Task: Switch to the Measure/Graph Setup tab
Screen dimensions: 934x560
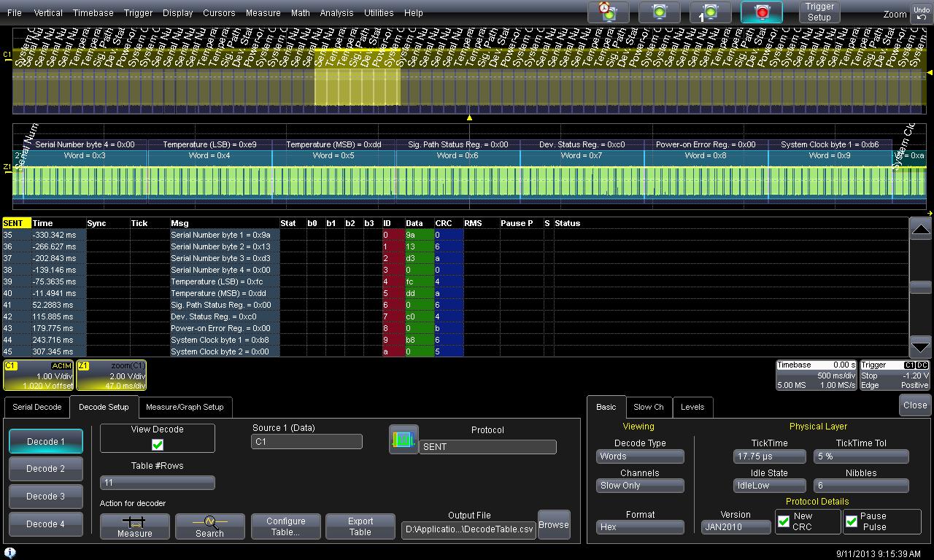Action: click(185, 407)
